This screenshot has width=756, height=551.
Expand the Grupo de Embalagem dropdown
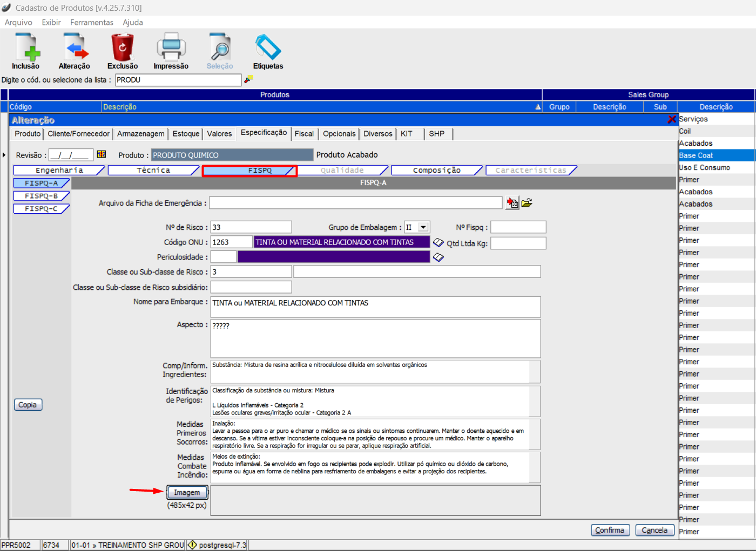(424, 227)
